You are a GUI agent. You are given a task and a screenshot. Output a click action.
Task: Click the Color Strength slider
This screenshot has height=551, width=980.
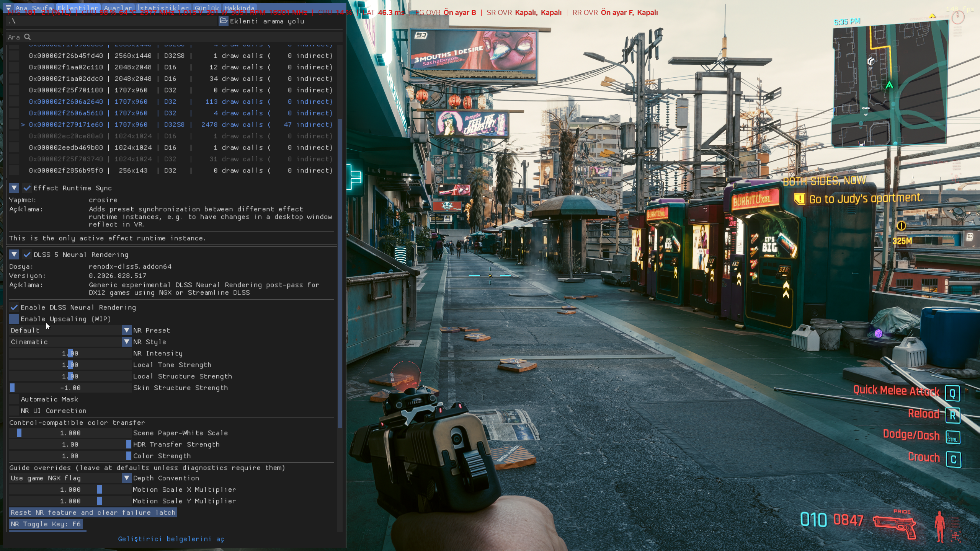(70, 456)
